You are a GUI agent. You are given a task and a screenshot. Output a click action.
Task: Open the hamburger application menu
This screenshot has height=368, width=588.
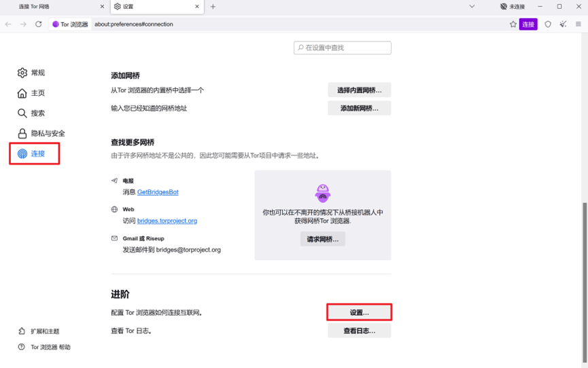(x=578, y=24)
